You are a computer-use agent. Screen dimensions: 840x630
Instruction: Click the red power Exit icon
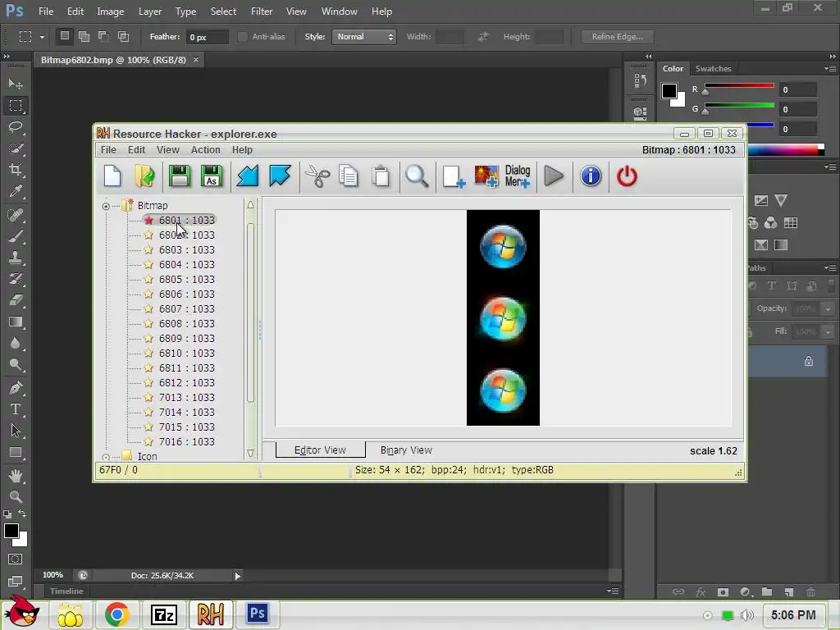pos(627,176)
